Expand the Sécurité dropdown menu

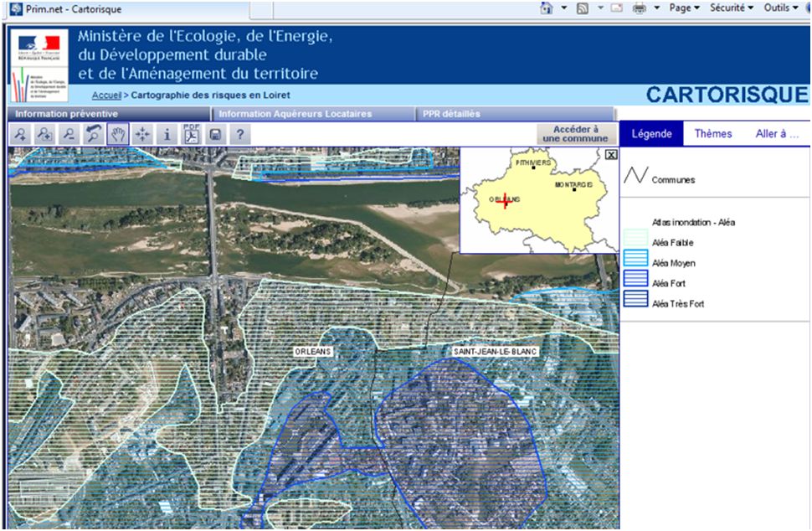click(731, 8)
